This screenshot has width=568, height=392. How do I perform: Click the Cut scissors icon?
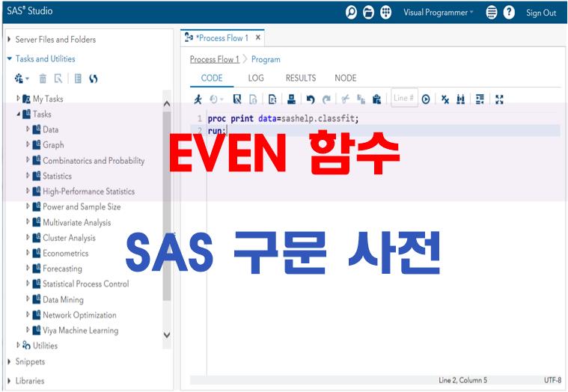(345, 99)
